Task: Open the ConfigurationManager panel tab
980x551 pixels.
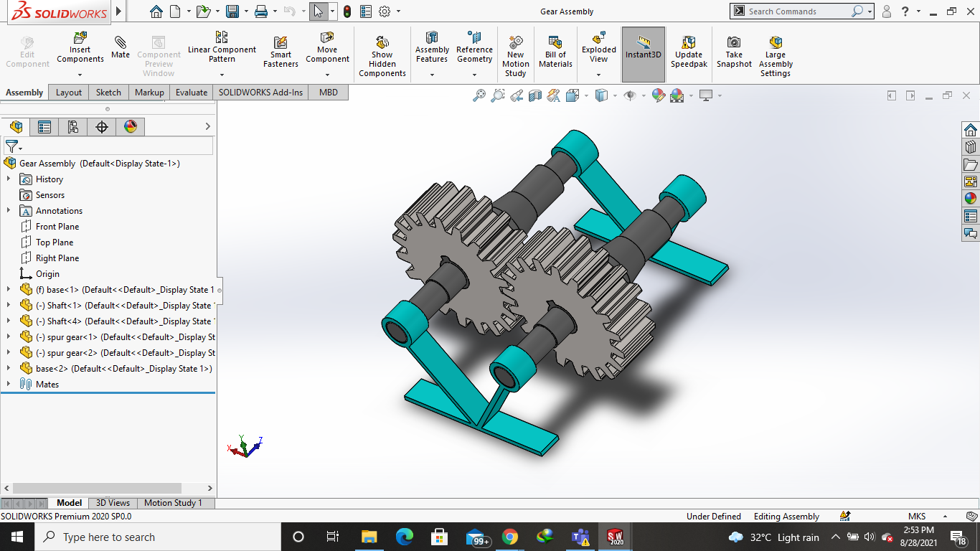Action: point(72,127)
